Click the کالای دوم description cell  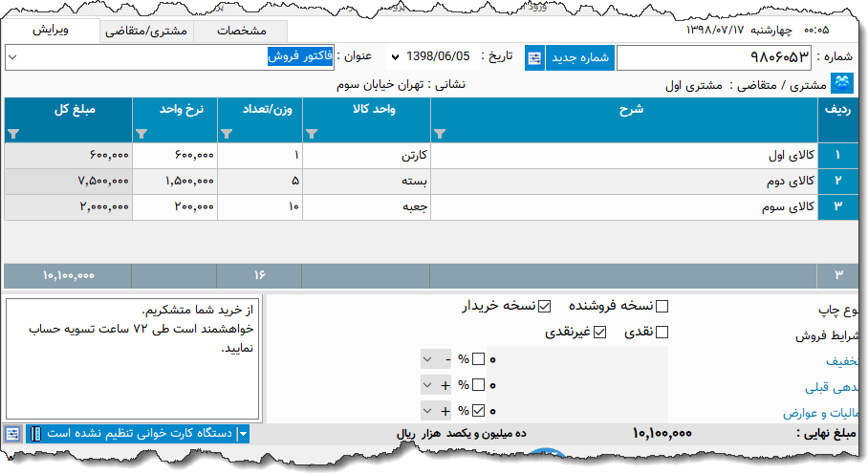(x=624, y=181)
